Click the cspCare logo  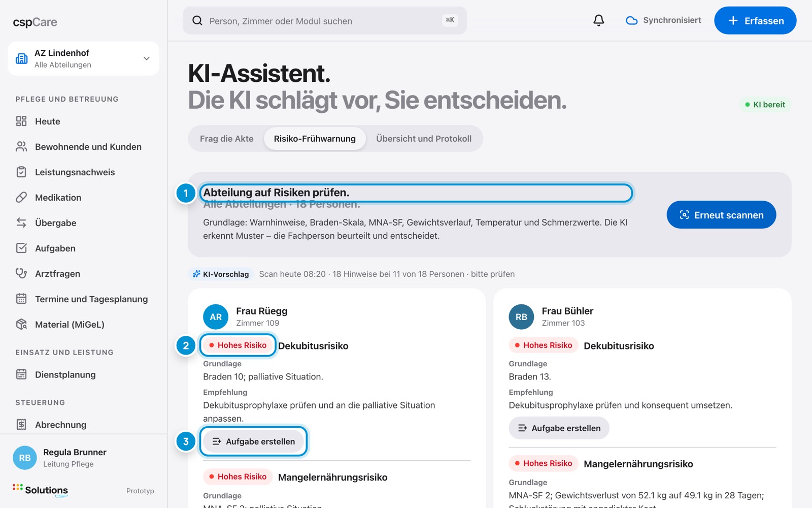pyautogui.click(x=35, y=22)
